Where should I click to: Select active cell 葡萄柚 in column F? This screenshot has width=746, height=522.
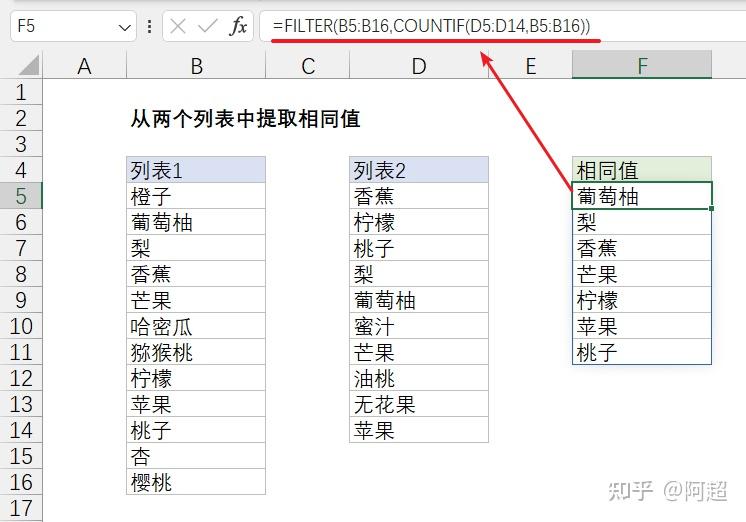click(x=642, y=196)
